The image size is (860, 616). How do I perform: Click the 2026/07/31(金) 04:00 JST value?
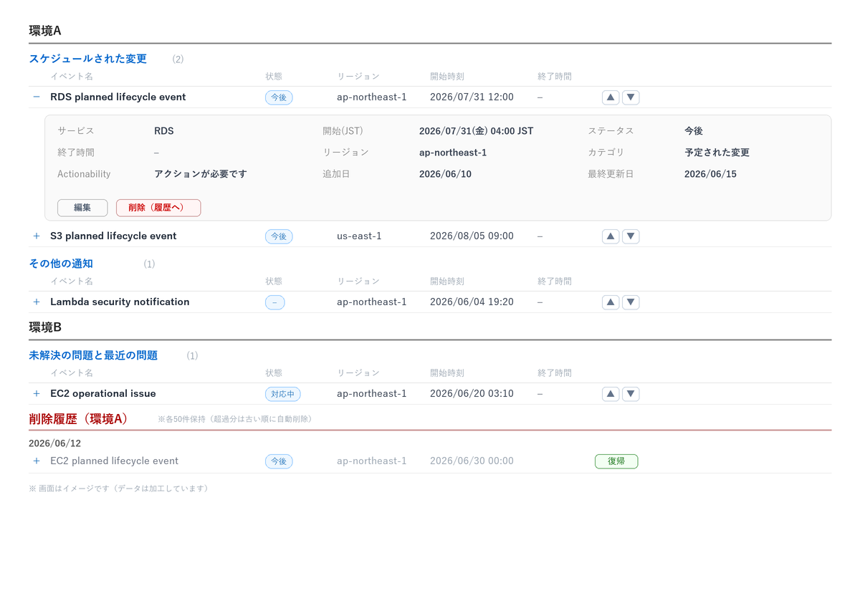point(476,131)
